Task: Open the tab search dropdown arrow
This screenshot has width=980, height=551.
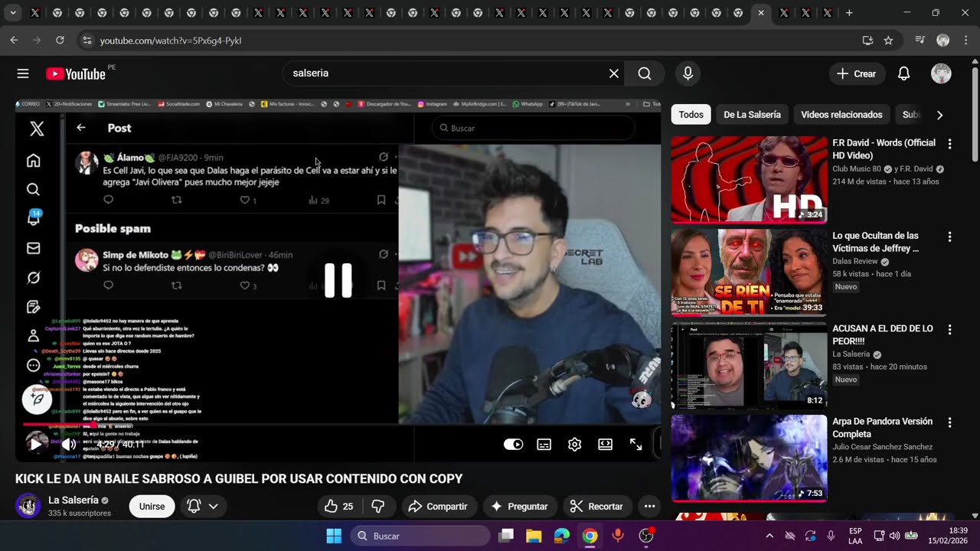Action: pyautogui.click(x=12, y=13)
